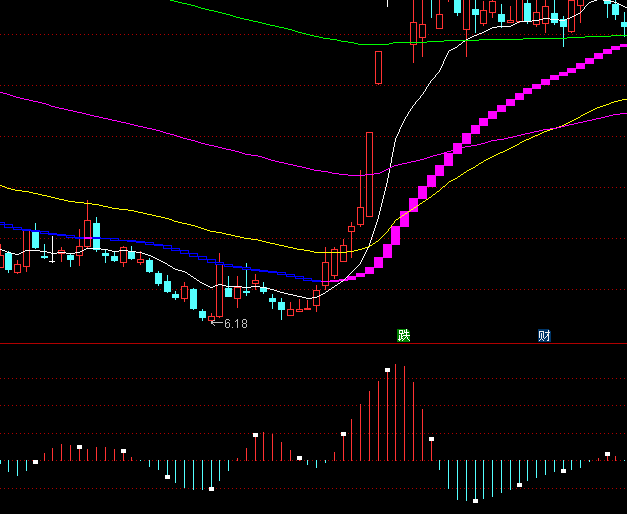627x514 pixels.
Task: Click the lowest cyan histogram bar's white marker
Action: click(476, 500)
